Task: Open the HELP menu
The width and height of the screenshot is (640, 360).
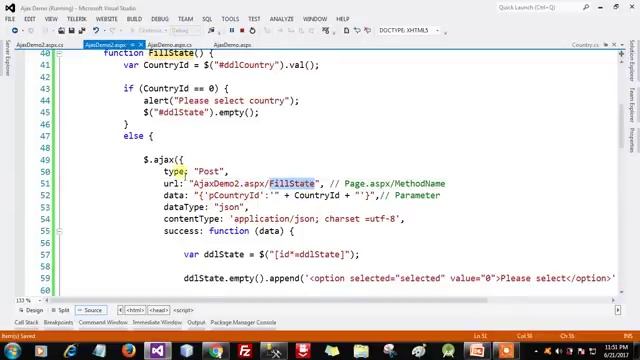Action: click(x=342, y=19)
